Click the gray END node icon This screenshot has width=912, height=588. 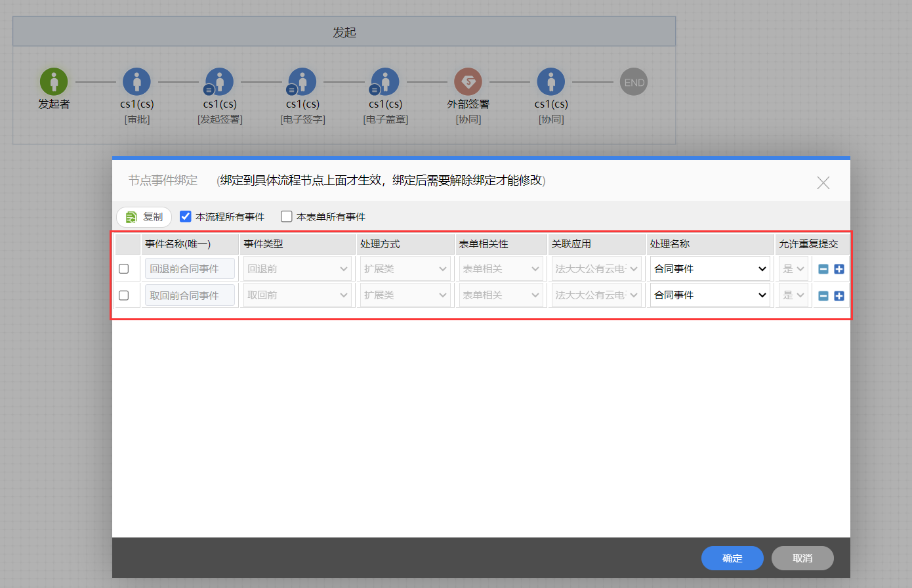point(634,82)
